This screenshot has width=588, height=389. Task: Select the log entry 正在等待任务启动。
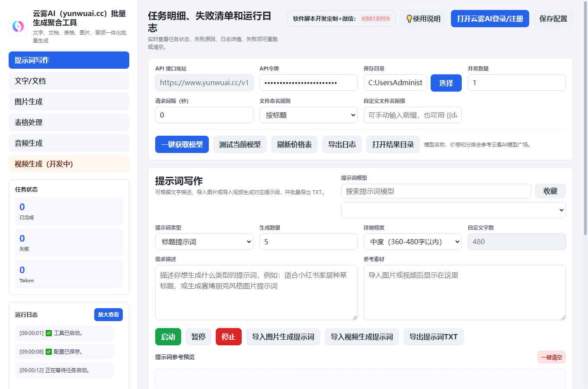point(64,370)
